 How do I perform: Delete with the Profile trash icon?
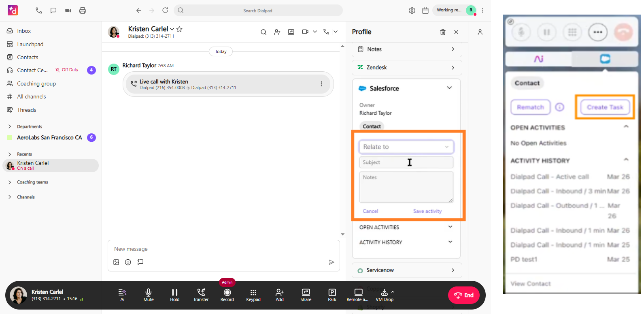[x=443, y=32]
